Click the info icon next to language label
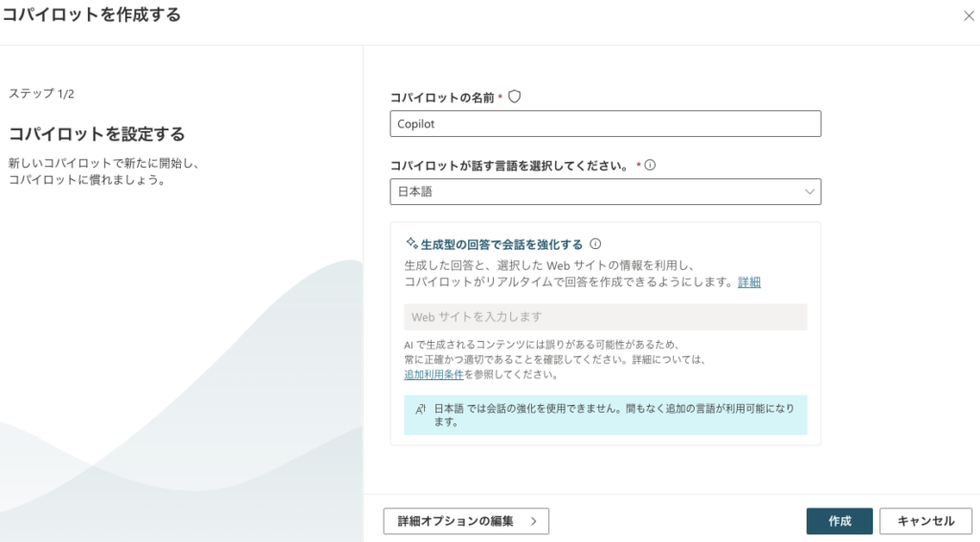Image resolution: width=980 pixels, height=542 pixels. [650, 165]
